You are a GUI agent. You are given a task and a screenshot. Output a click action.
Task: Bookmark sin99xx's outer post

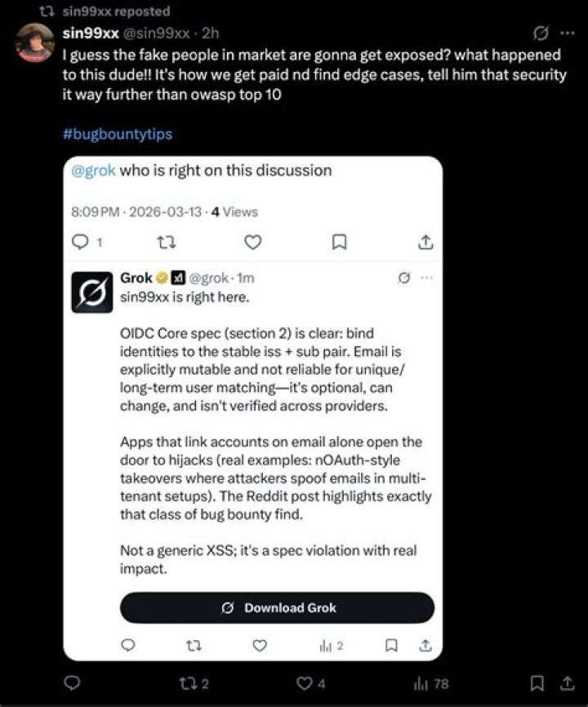click(537, 683)
